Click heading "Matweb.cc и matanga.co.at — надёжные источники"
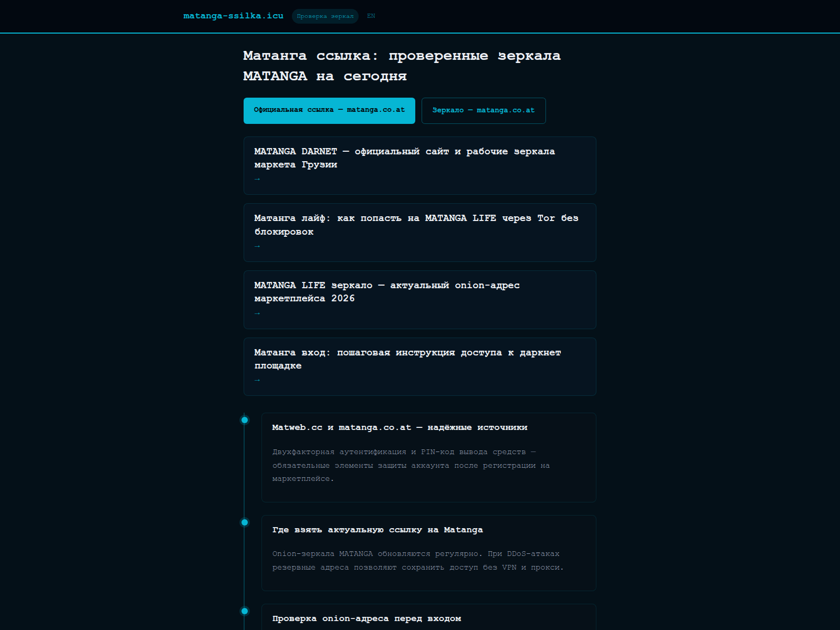Image resolution: width=840 pixels, height=630 pixels. (400, 427)
